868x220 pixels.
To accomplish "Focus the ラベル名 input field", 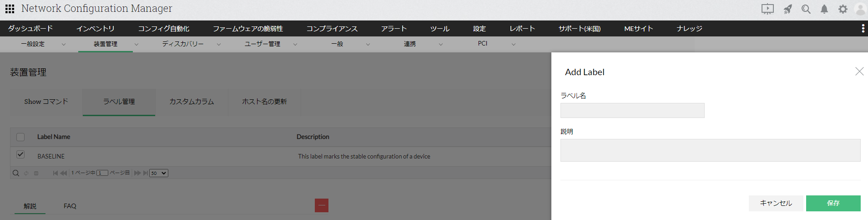I will [x=632, y=111].
